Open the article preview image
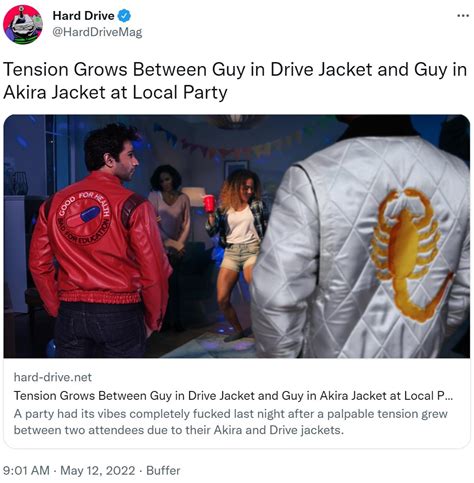 [x=237, y=236]
